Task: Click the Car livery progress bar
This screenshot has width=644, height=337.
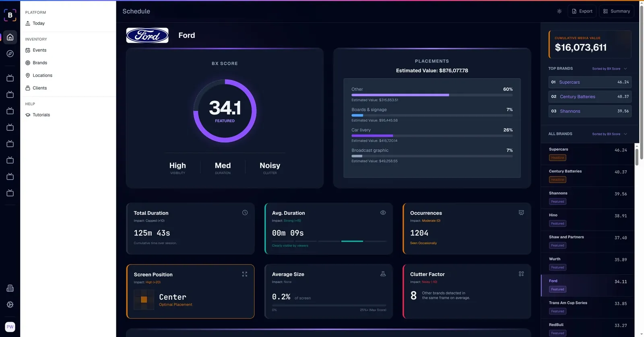Action: 432,136
